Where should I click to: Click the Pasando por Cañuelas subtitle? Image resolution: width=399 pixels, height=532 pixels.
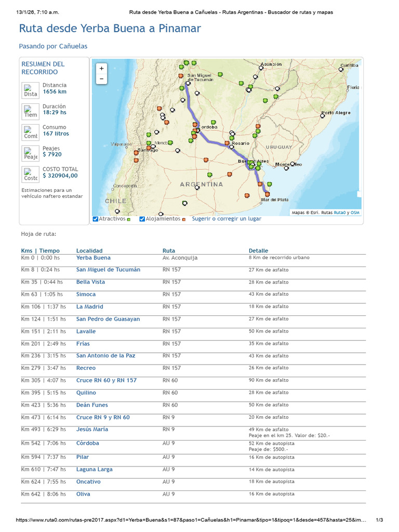[x=54, y=46]
